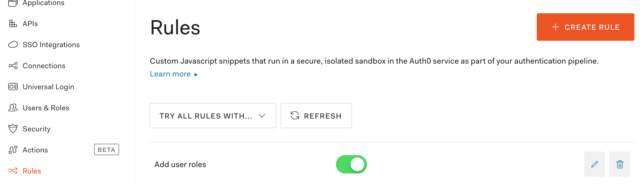This screenshot has height=184, width=644.
Task: Delete the Add user roles rule
Action: pyautogui.click(x=620, y=164)
